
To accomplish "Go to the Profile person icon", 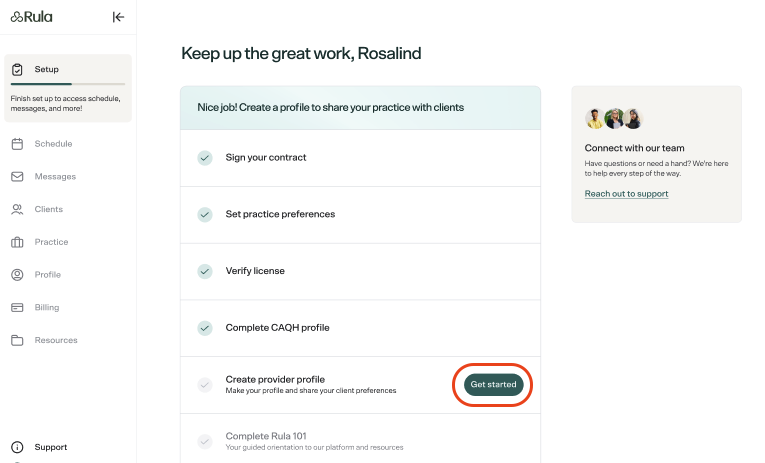I will coord(17,275).
